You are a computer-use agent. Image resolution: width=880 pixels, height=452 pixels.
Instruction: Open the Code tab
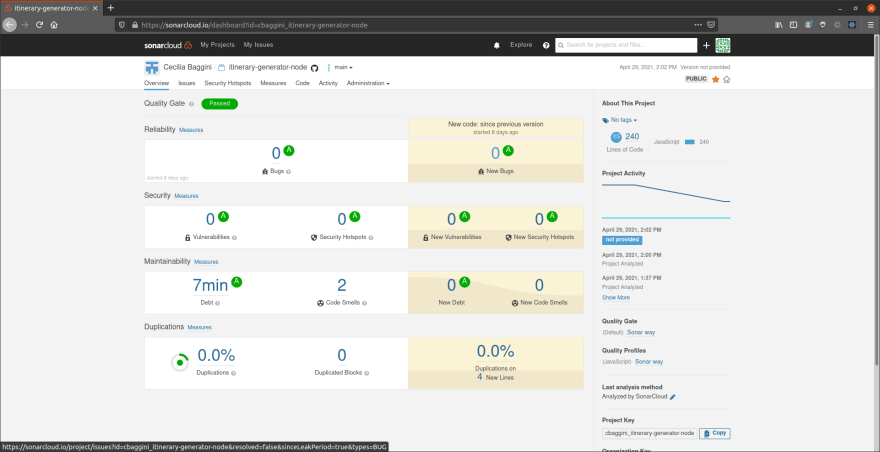coord(302,83)
